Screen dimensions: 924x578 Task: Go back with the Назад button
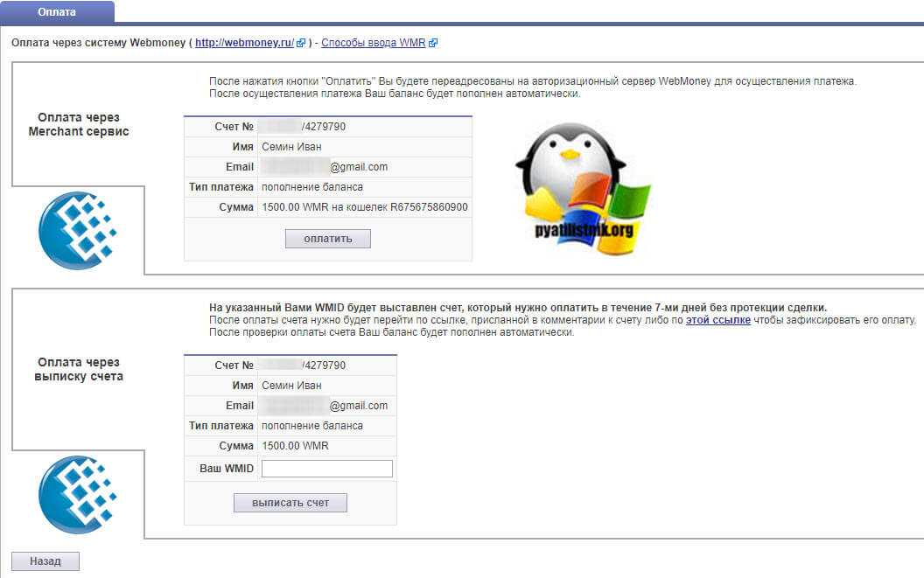(45, 561)
